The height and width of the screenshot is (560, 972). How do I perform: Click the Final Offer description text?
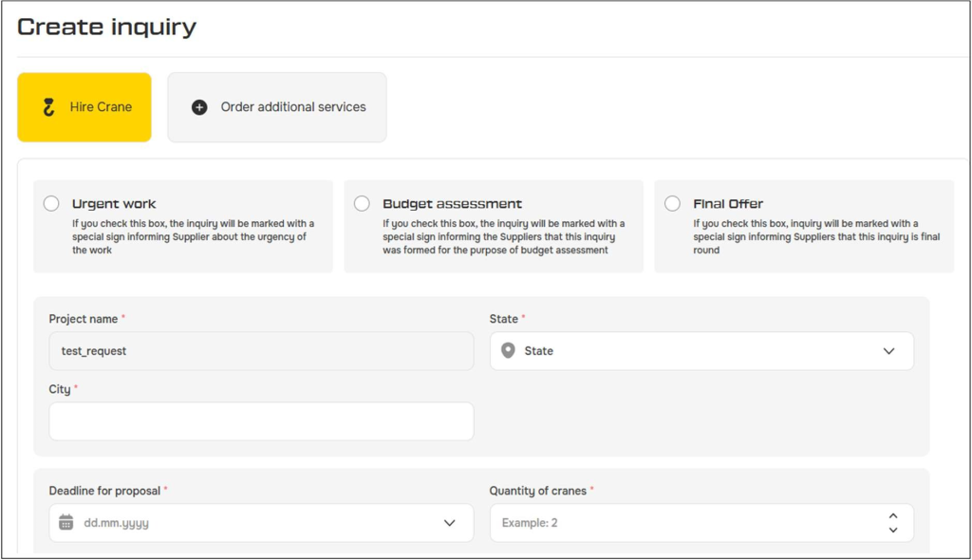tap(816, 237)
